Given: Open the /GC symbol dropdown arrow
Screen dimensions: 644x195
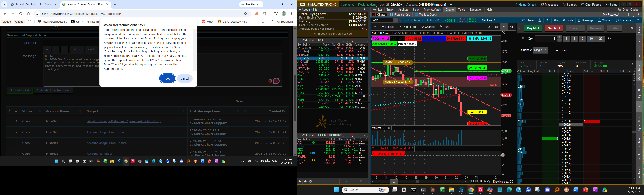Looking at the screenshot, I should [395, 20].
